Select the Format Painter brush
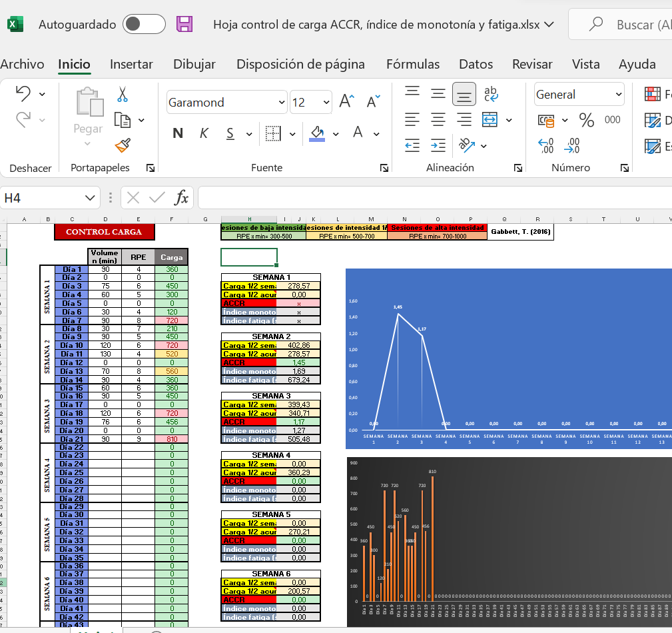672x633 pixels. 123,145
